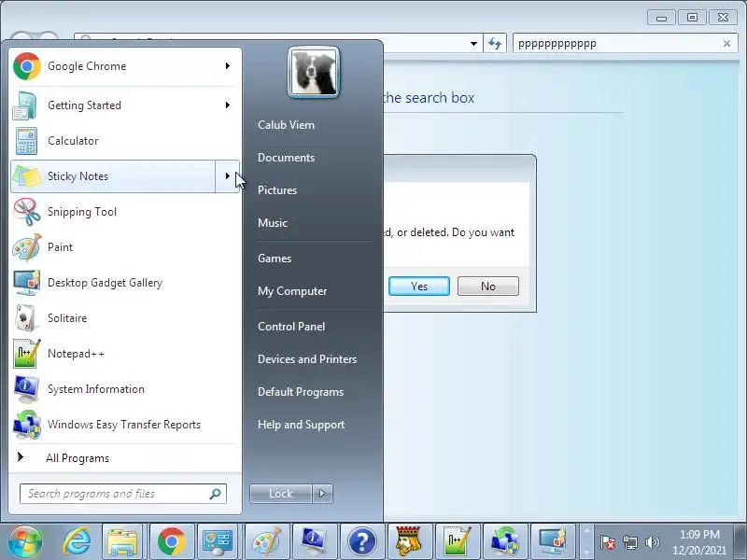This screenshot has height=560, width=747.
Task: Click the Lock button
Action: 281,494
